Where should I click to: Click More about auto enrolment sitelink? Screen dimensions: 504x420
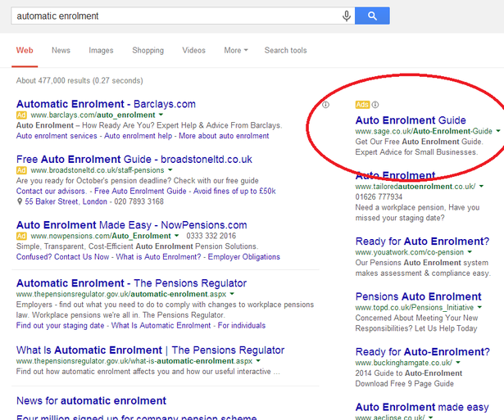[224, 136]
